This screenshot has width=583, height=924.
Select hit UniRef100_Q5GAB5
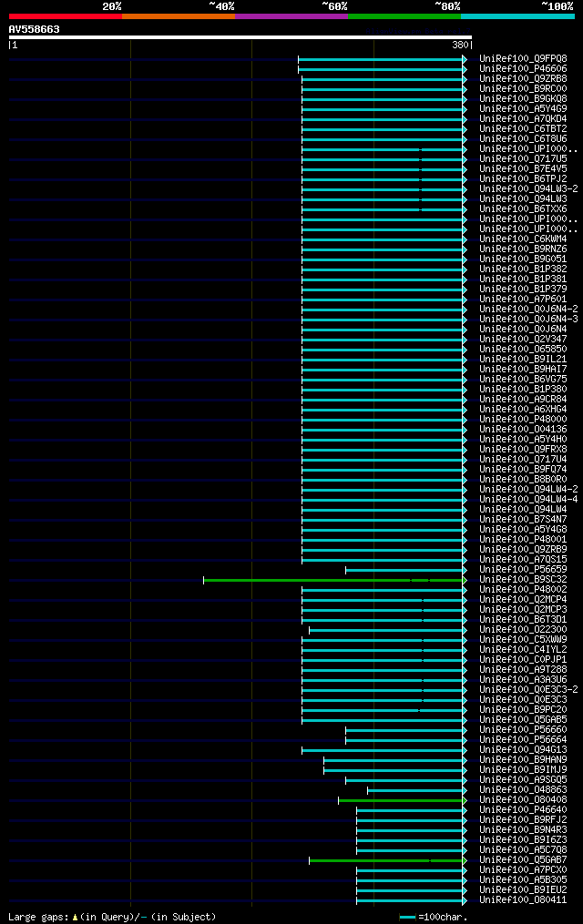tap(523, 720)
